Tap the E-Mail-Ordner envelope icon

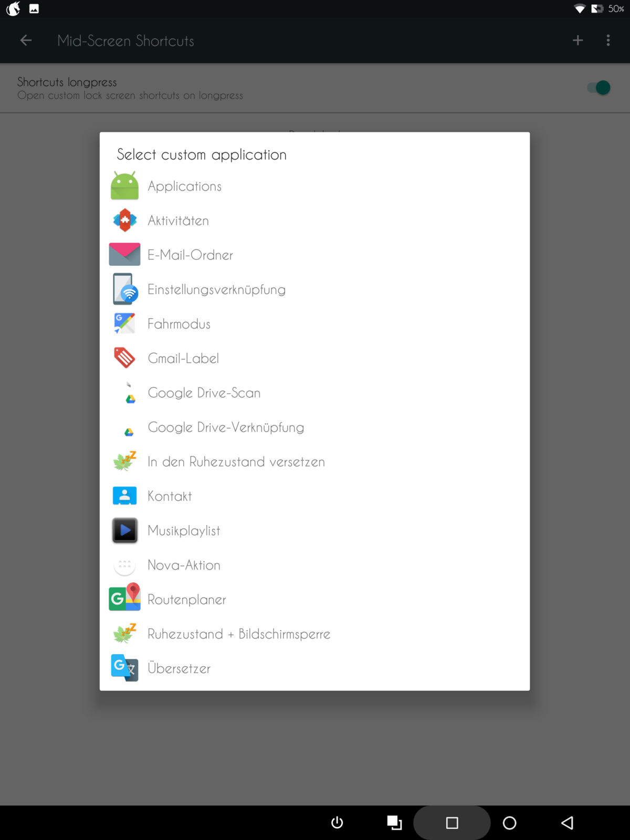tap(124, 255)
